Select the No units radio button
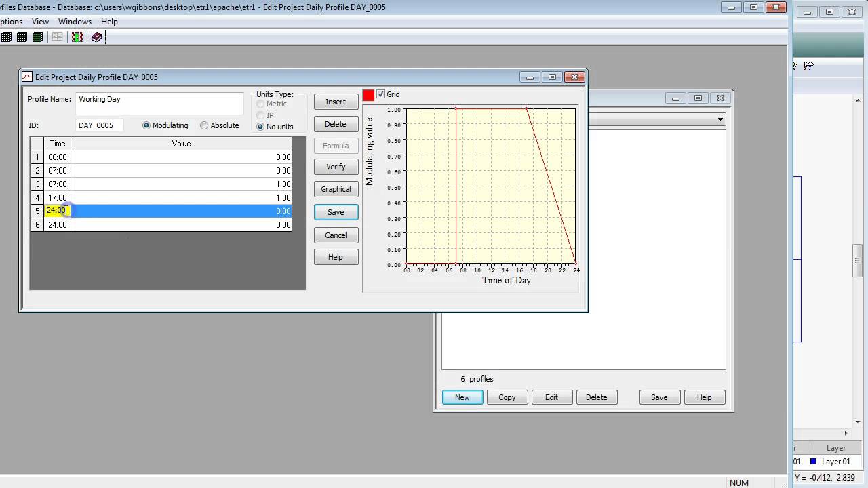This screenshot has height=488, width=868. 260,127
